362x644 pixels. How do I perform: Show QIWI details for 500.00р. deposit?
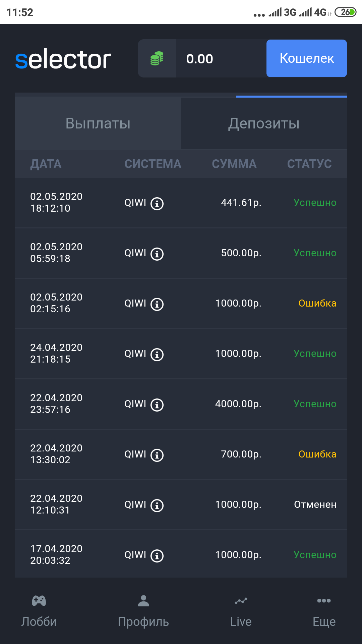[x=157, y=254]
